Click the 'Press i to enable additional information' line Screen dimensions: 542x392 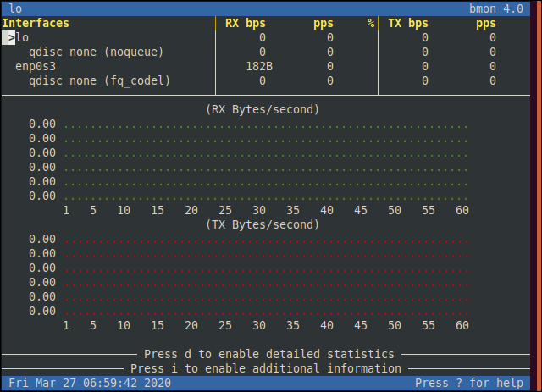coord(266,368)
